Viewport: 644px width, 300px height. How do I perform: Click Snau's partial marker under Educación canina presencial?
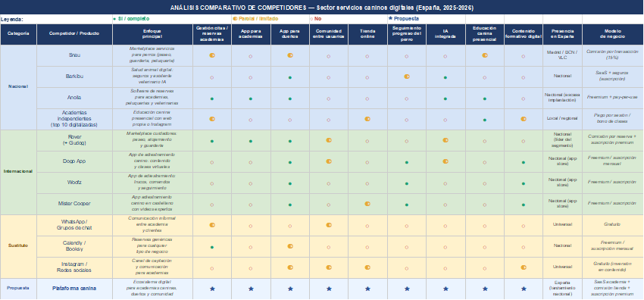(x=485, y=55)
